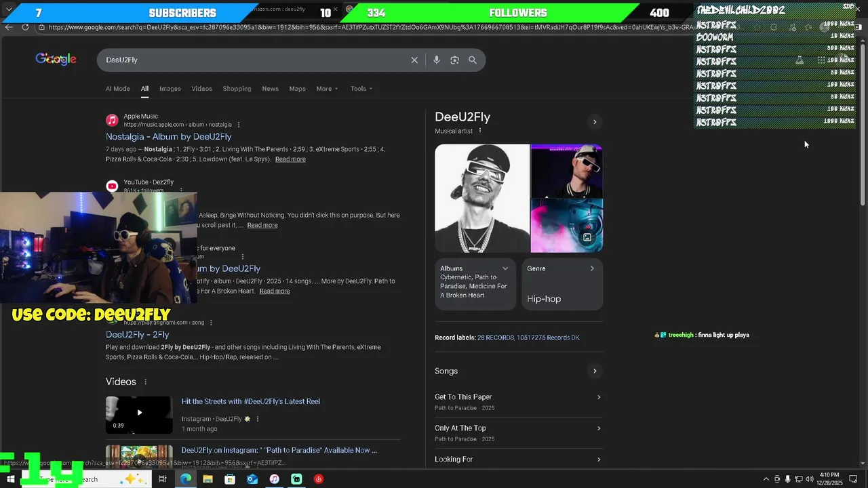Open the black-and-white artist photo
Image resolution: width=868 pixels, height=488 pixels.
(482, 198)
